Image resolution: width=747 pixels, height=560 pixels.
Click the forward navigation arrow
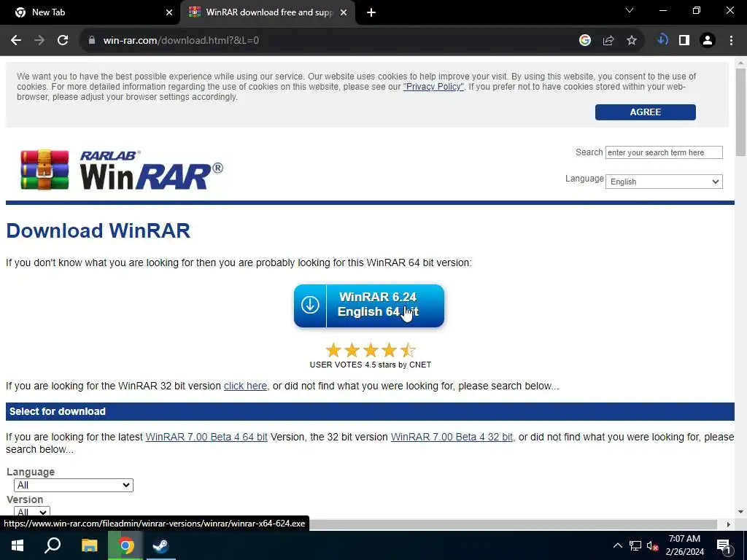pyautogui.click(x=39, y=41)
